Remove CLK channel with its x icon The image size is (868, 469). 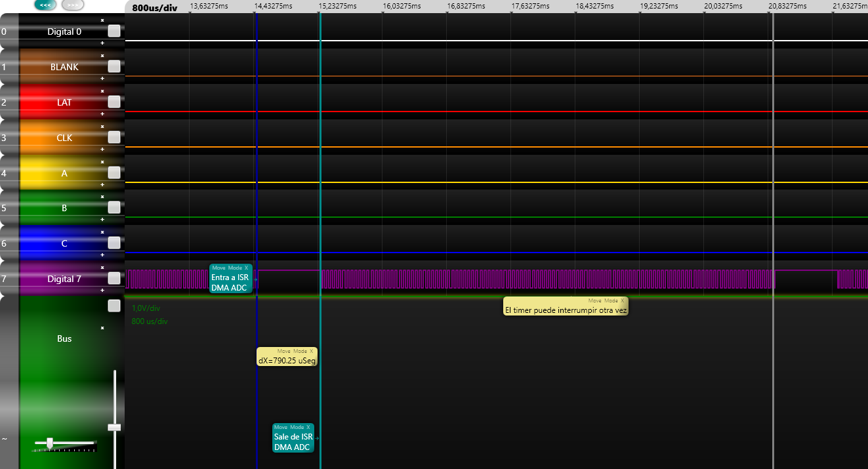pyautogui.click(x=102, y=127)
